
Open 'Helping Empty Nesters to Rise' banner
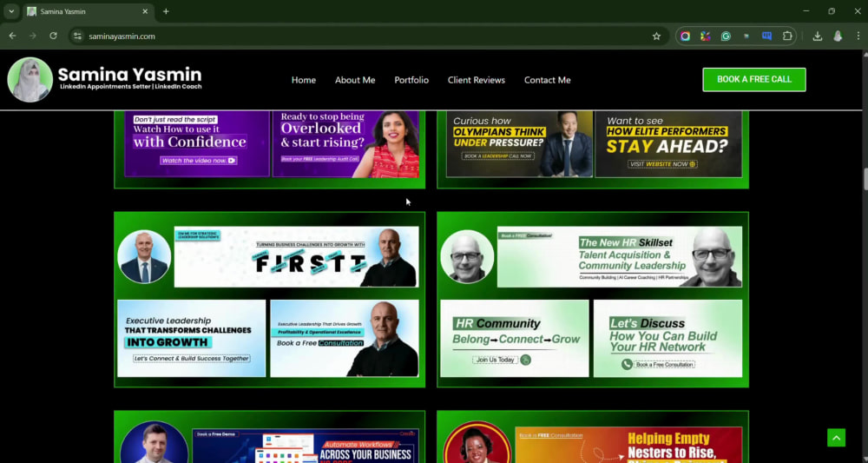(x=628, y=444)
